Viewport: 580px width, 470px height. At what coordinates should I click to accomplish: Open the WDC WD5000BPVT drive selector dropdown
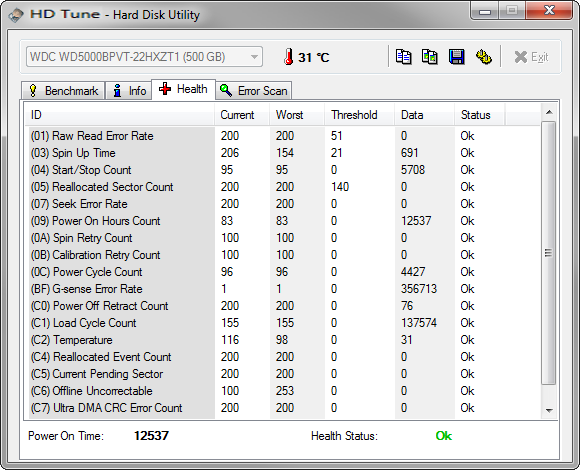click(144, 57)
